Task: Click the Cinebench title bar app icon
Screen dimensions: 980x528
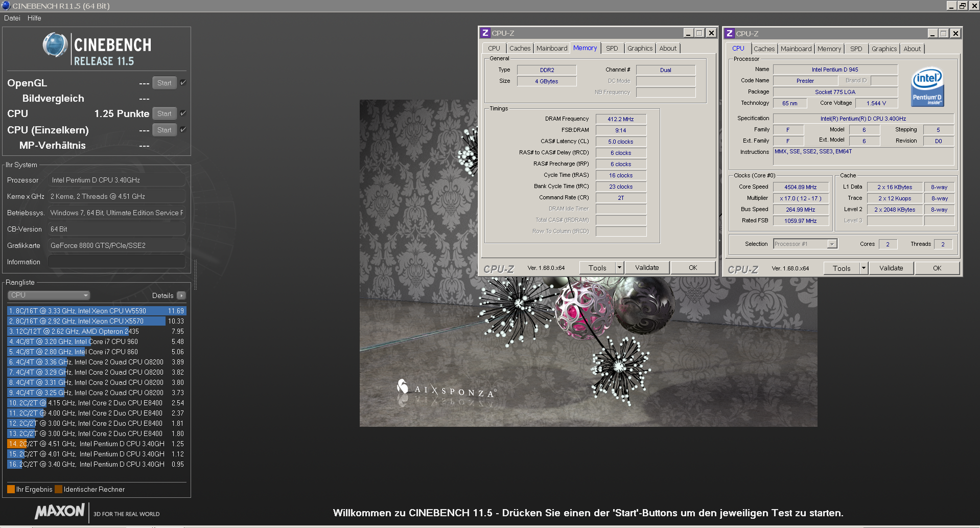Action: (6, 6)
